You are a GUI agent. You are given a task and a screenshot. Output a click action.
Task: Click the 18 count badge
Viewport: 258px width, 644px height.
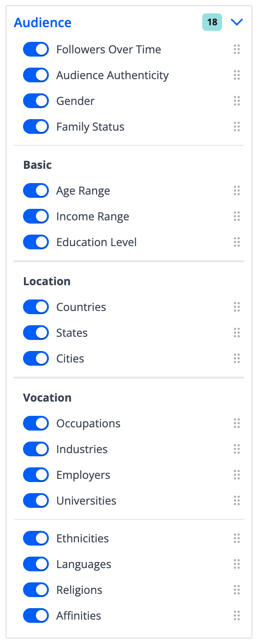pyautogui.click(x=212, y=22)
